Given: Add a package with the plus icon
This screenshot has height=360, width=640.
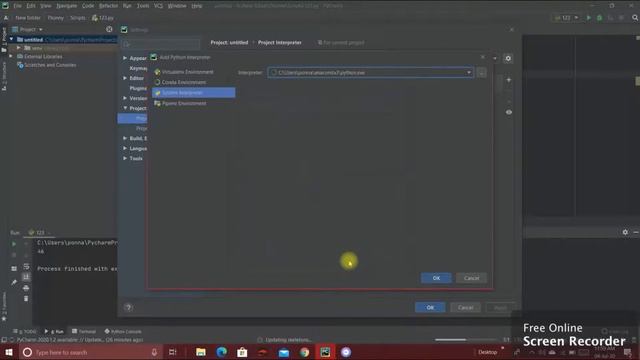Looking at the screenshot, I should [509, 80].
